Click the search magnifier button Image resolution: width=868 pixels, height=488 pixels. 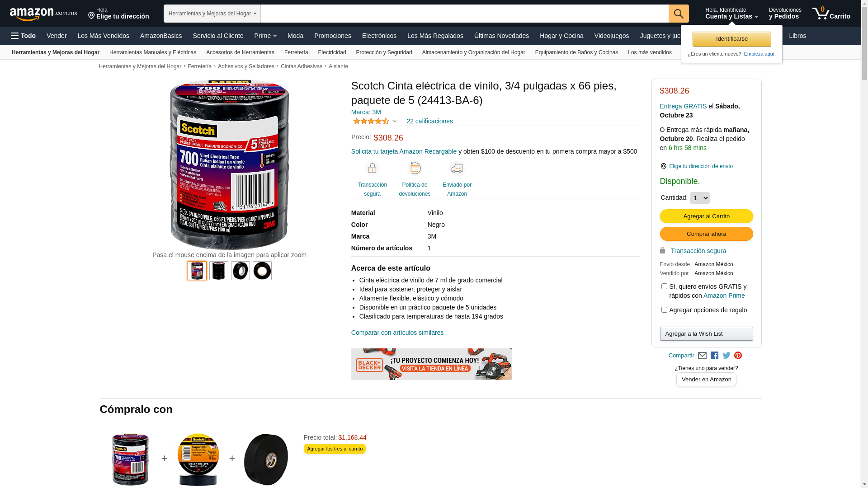(x=679, y=14)
